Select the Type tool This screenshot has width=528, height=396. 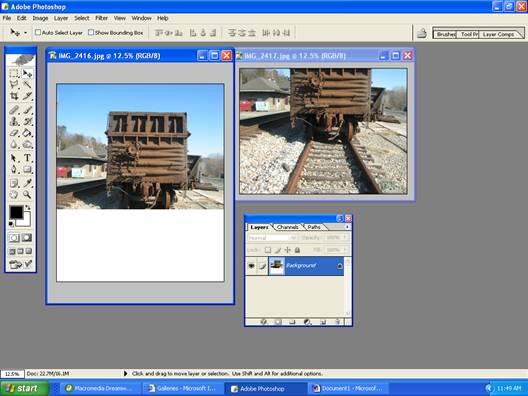[27, 158]
